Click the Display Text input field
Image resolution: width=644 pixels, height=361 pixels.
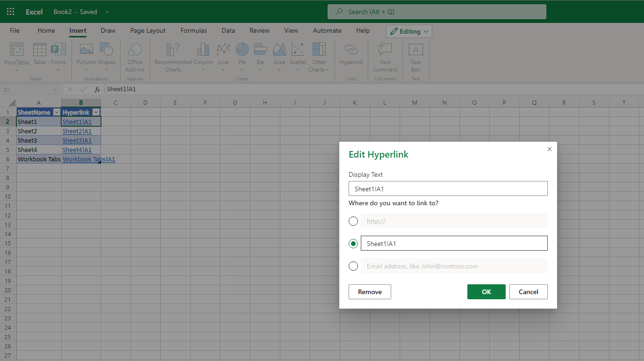(x=448, y=189)
